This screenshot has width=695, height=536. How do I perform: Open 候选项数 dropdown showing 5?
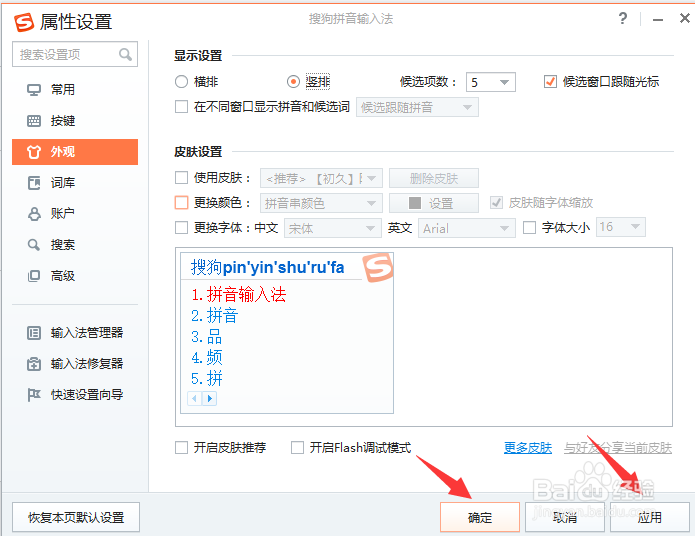(x=491, y=82)
